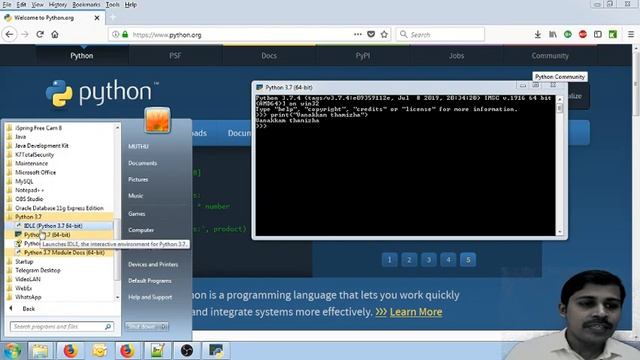
Task: Open a new Firefox tab with plus
Action: pyautogui.click(x=113, y=18)
